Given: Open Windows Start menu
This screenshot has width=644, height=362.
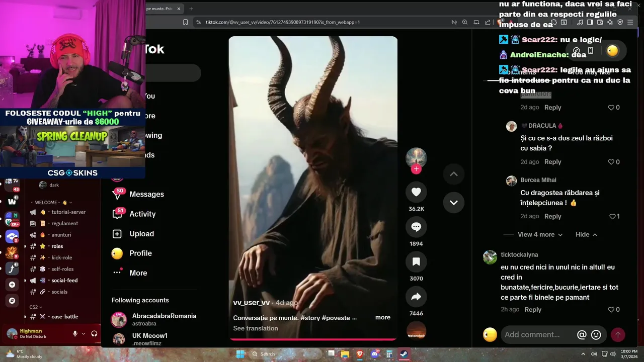Looking at the screenshot, I should pos(240,354).
